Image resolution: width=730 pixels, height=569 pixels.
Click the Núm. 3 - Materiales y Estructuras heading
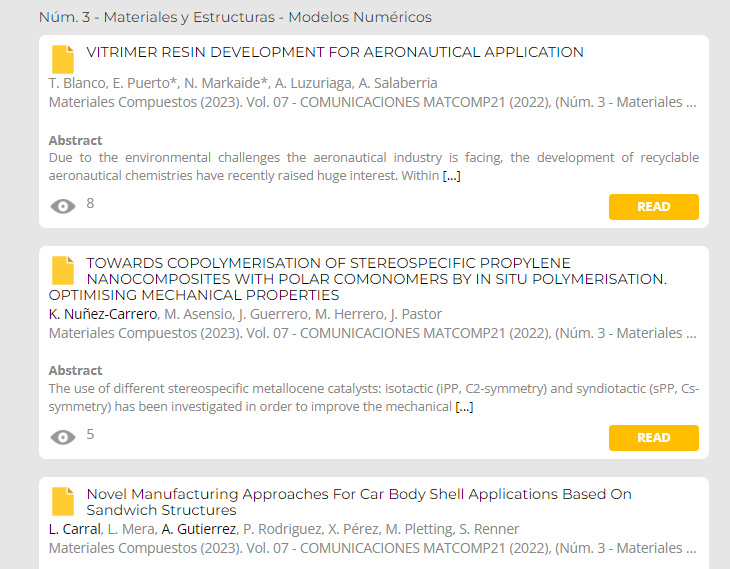click(x=235, y=17)
